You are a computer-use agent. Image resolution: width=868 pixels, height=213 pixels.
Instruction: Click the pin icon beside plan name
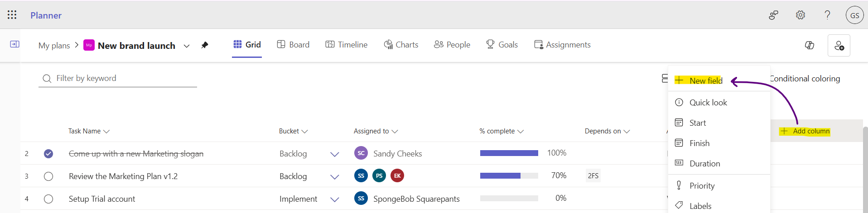[x=205, y=45]
